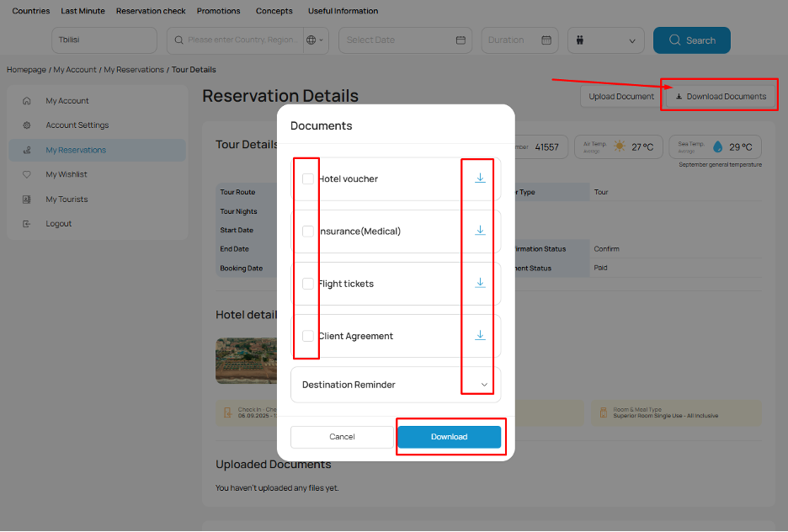Click the Tbilisi destination input field
The height and width of the screenshot is (532, 788).
point(104,40)
